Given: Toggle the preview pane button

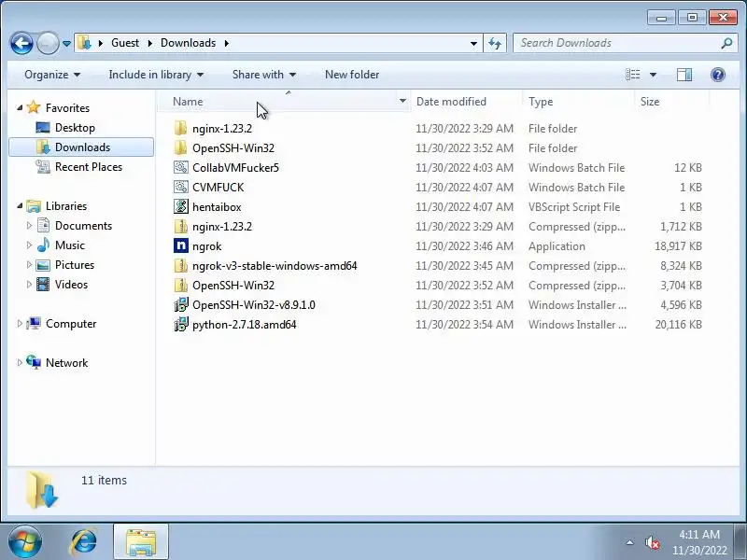Looking at the screenshot, I should (x=684, y=75).
